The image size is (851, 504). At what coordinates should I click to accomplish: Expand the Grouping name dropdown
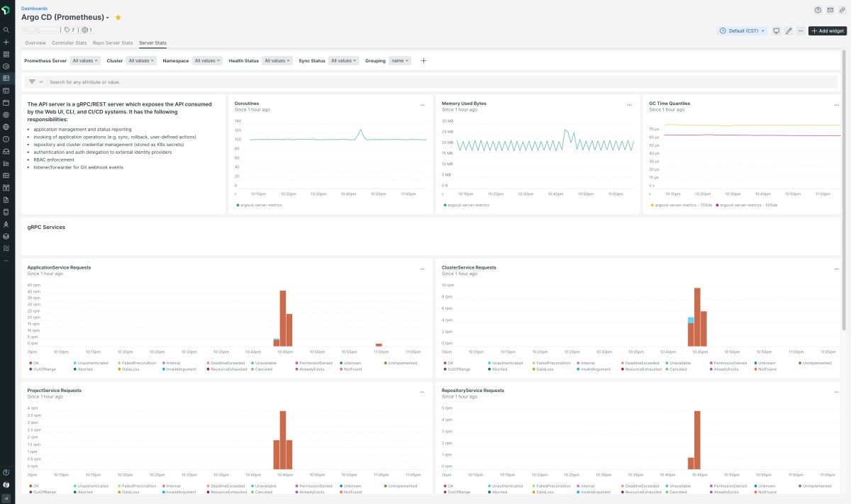400,61
